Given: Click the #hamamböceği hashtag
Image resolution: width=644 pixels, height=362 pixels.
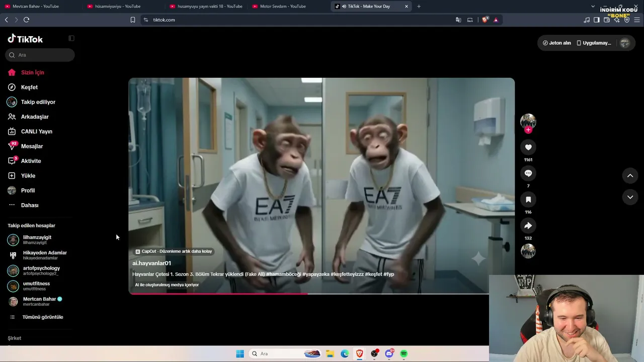Looking at the screenshot, I should coord(283,274).
